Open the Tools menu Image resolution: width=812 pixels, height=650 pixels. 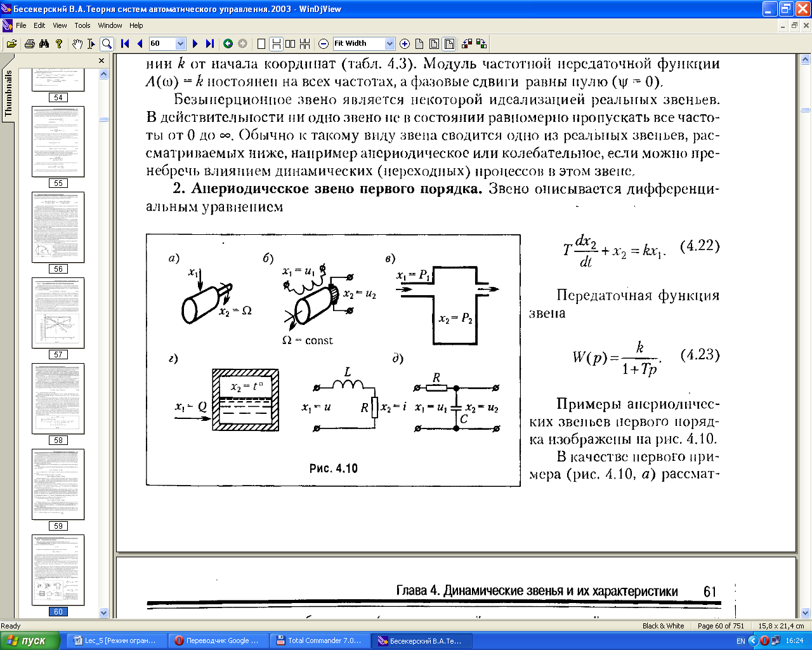point(82,25)
